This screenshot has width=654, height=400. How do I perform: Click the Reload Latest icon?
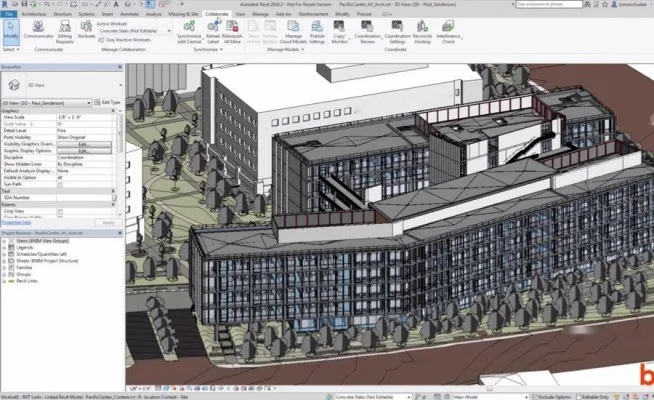pyautogui.click(x=213, y=26)
